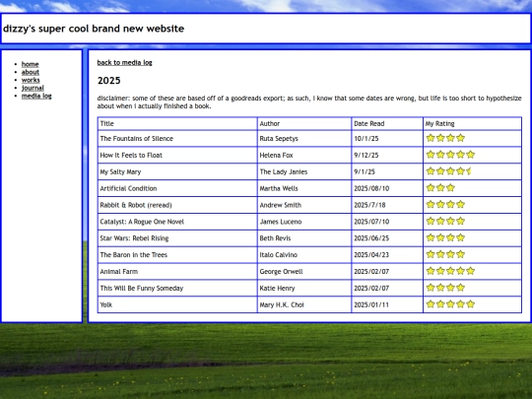Image resolution: width=532 pixels, height=399 pixels.
Task: Click five-star rating for Yolk
Action: pyautogui.click(x=450, y=304)
